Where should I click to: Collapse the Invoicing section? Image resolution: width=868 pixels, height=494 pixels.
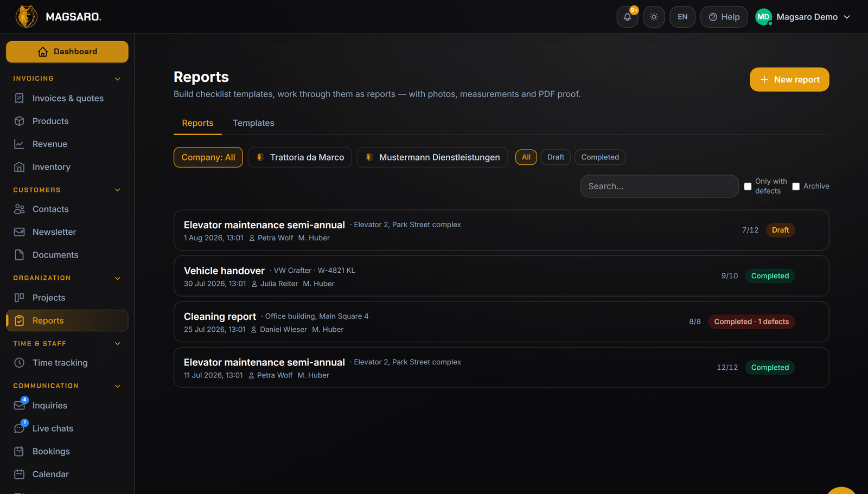118,79
